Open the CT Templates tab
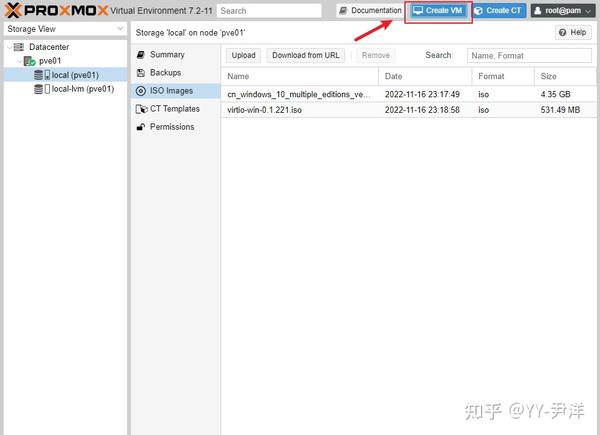600x435 pixels. 176,109
